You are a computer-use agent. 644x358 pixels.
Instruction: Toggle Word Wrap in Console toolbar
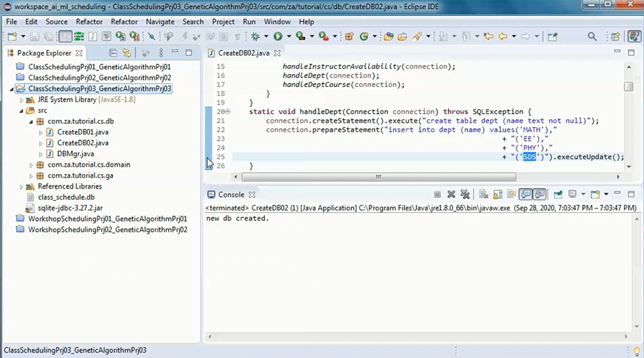pos(512,194)
